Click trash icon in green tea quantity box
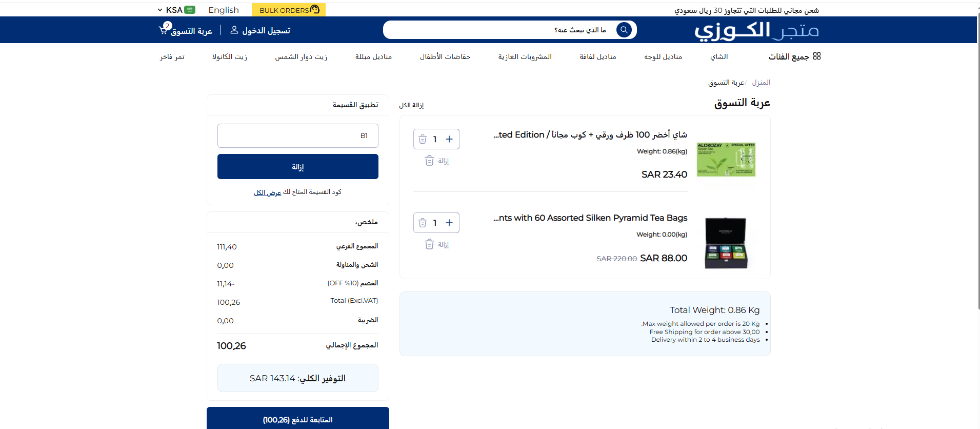Viewport: 980px width, 429px height. coord(423,139)
